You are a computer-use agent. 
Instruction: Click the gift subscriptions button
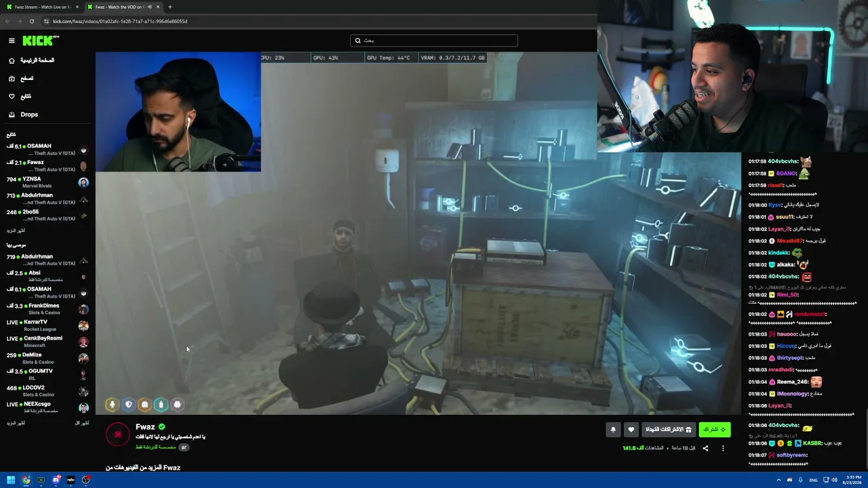[x=669, y=430]
